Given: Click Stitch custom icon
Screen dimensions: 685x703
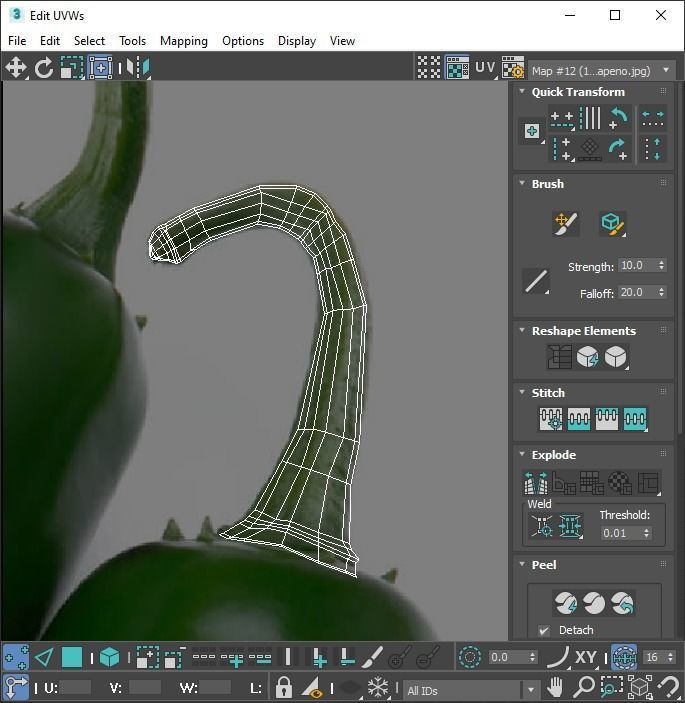Looking at the screenshot, I should 635,419.
